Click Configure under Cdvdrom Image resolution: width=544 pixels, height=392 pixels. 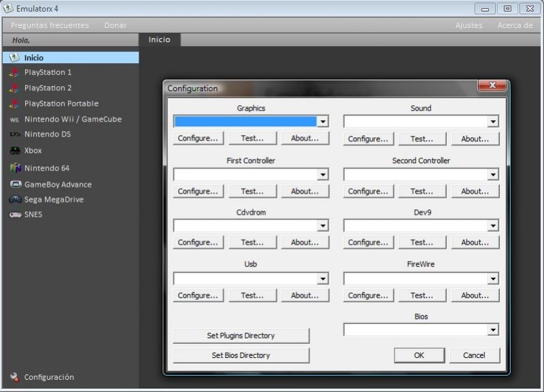(x=198, y=243)
